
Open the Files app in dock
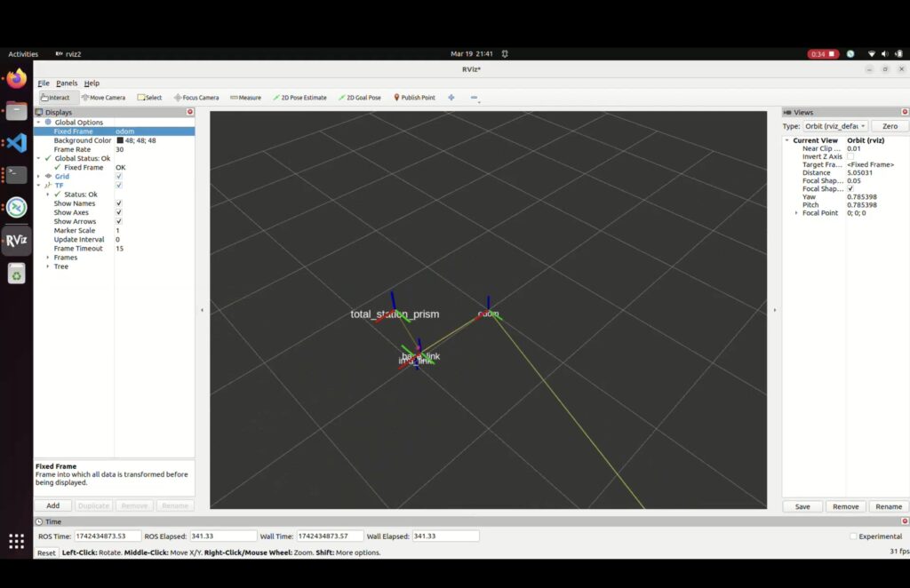(x=16, y=110)
